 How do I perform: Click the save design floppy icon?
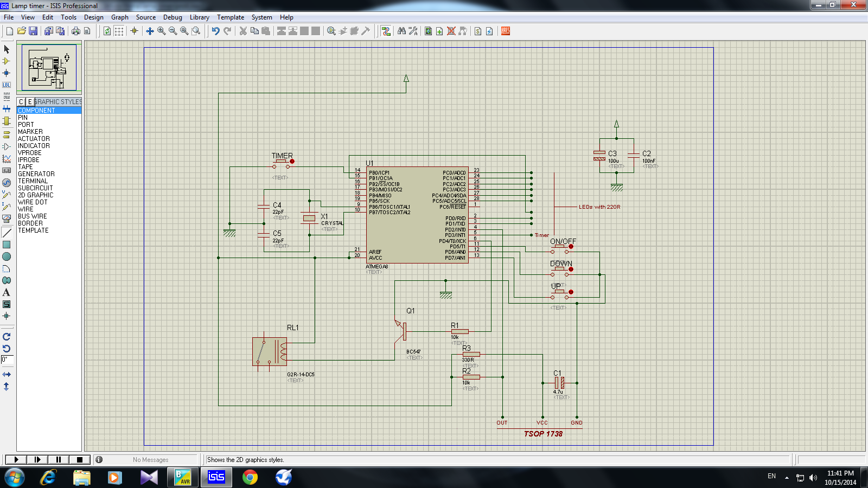click(33, 31)
